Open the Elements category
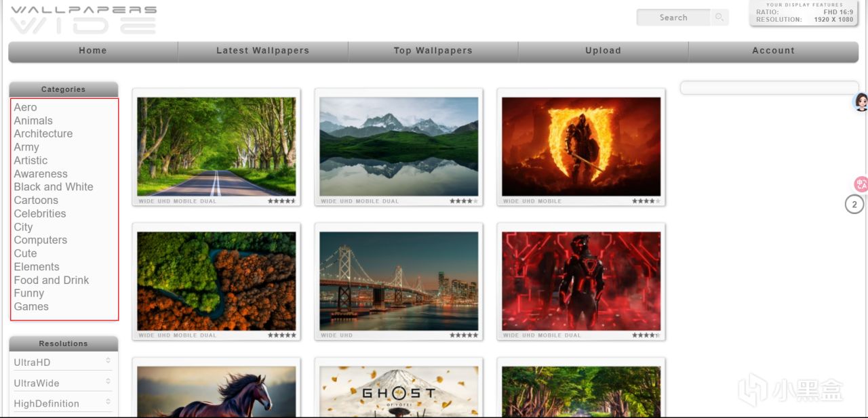868x418 pixels. point(37,267)
